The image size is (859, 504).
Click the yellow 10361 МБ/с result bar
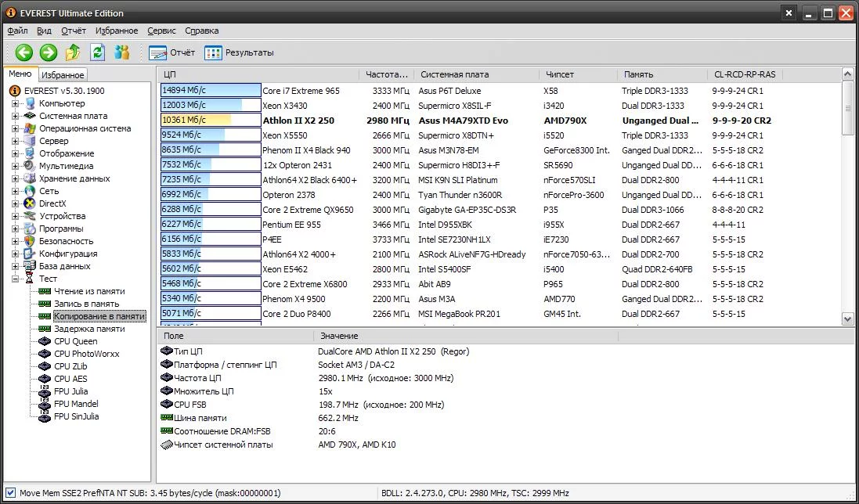coord(196,121)
